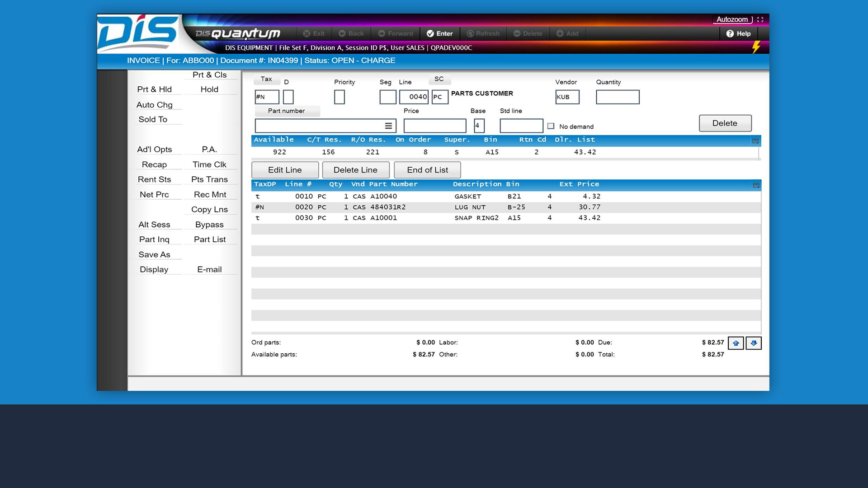
Task: Select Sold To in the side menu
Action: click(x=153, y=119)
